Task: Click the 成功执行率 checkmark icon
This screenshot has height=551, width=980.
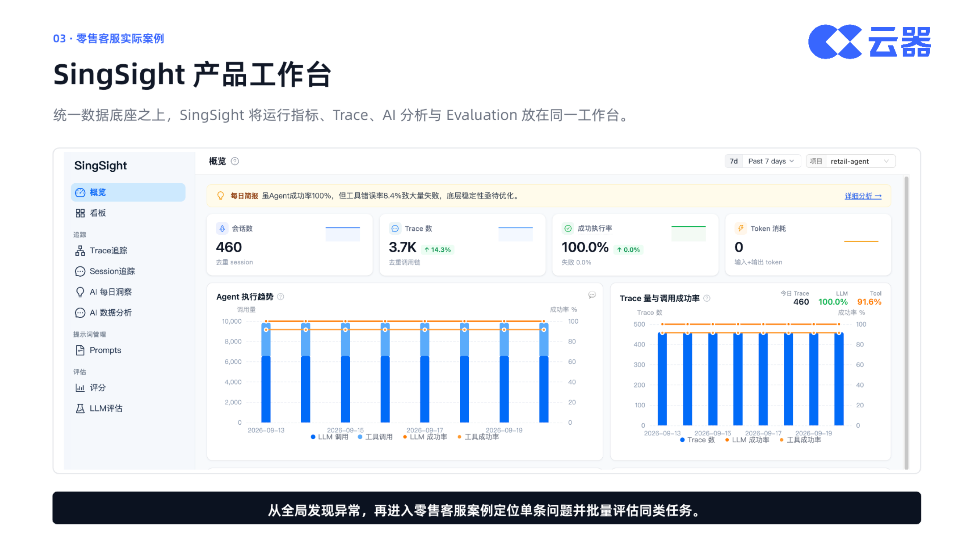Action: tap(568, 228)
